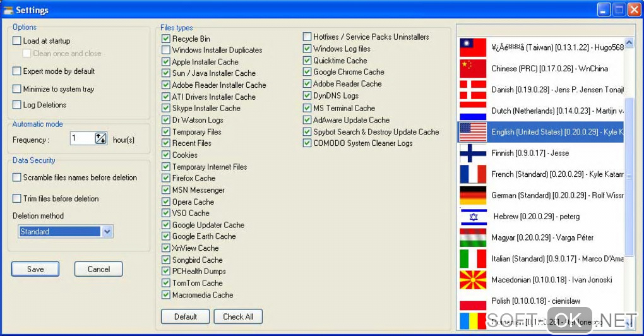This screenshot has height=336, width=644.
Task: Check Scramble files names before deletion
Action: 17,177
